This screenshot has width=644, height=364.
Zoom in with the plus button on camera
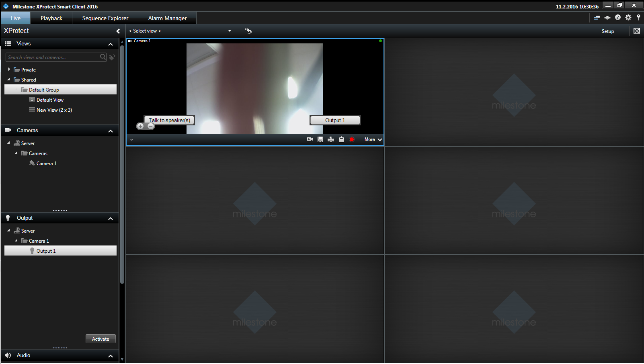tap(140, 127)
